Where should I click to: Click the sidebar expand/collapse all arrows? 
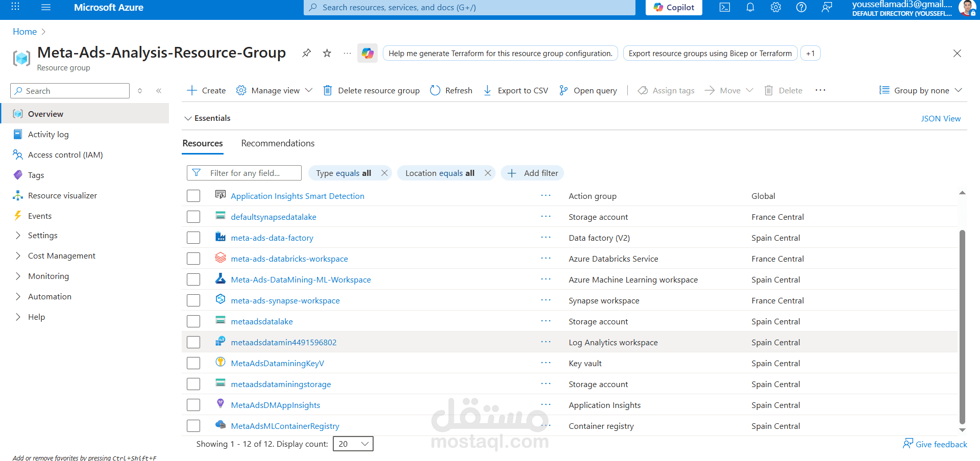(140, 91)
